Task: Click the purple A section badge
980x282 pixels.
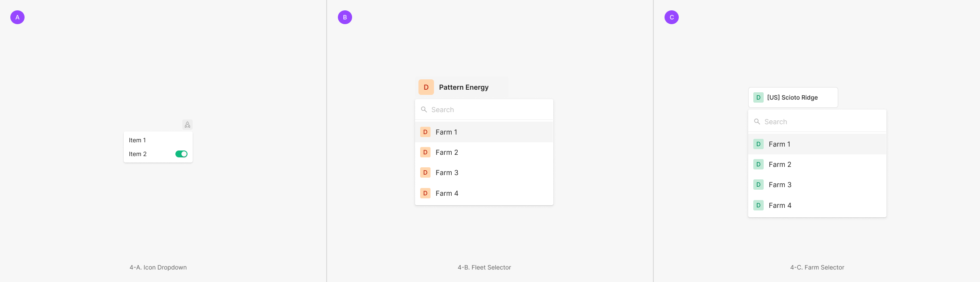Action: click(17, 17)
